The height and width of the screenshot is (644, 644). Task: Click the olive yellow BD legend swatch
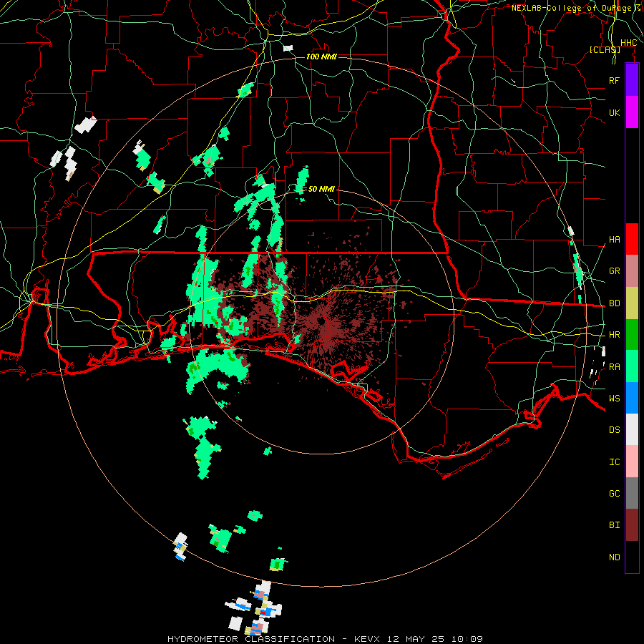click(632, 303)
